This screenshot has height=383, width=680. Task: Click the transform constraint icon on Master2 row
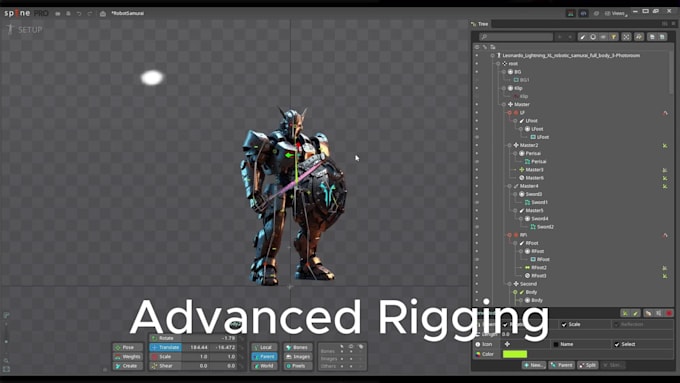point(665,145)
